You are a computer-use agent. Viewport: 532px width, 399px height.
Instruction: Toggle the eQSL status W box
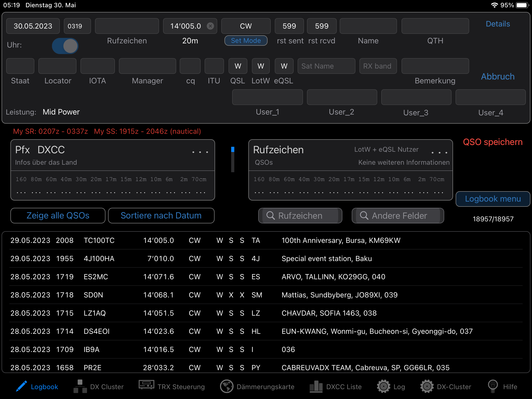(x=284, y=66)
